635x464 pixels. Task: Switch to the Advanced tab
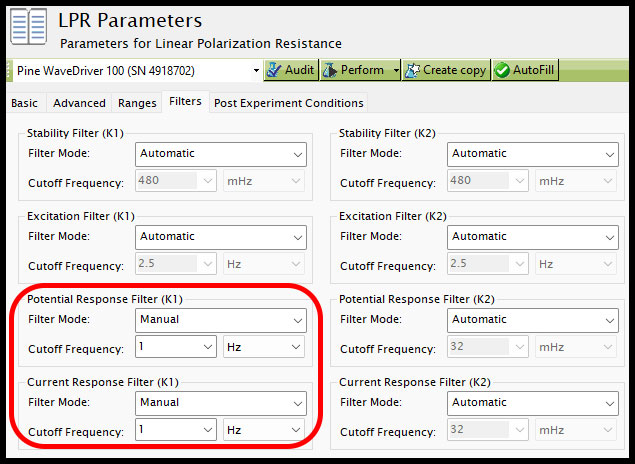tap(79, 103)
